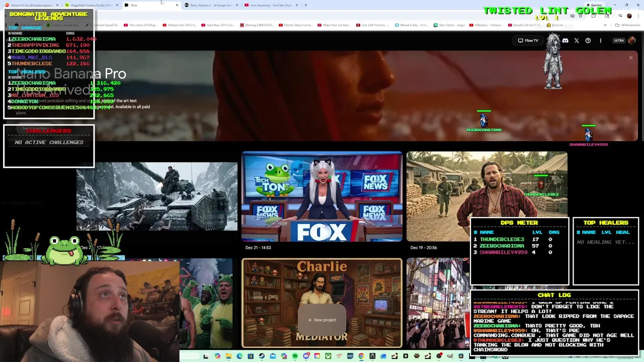Switch to the Stream V5 browser tab
644x362 pixels.
(x=30, y=5)
